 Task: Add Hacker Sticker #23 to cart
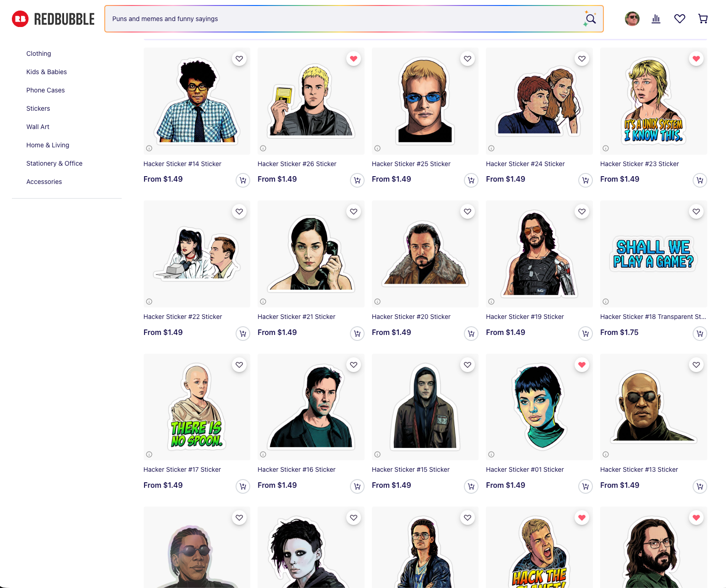pyautogui.click(x=700, y=180)
